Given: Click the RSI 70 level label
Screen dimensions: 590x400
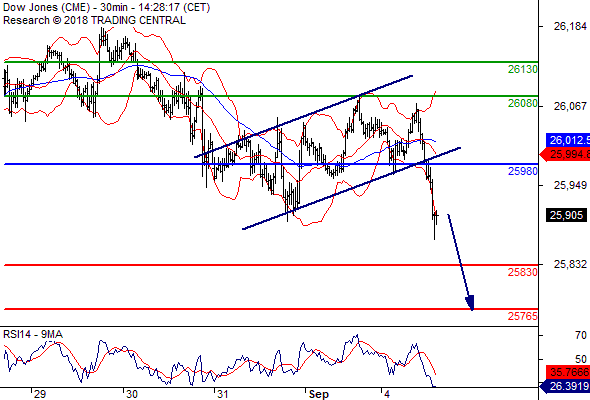Looking at the screenshot, I should tap(581, 335).
